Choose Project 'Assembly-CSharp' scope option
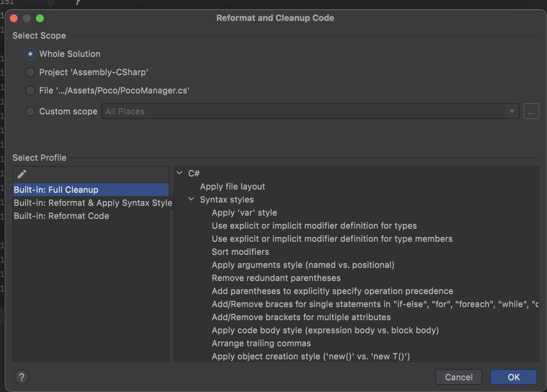Screen dimensions: 547x392 point(30,72)
